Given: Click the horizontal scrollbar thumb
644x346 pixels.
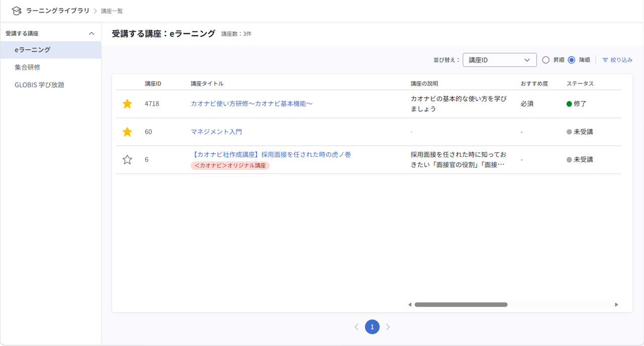Looking at the screenshot, I should [461, 305].
